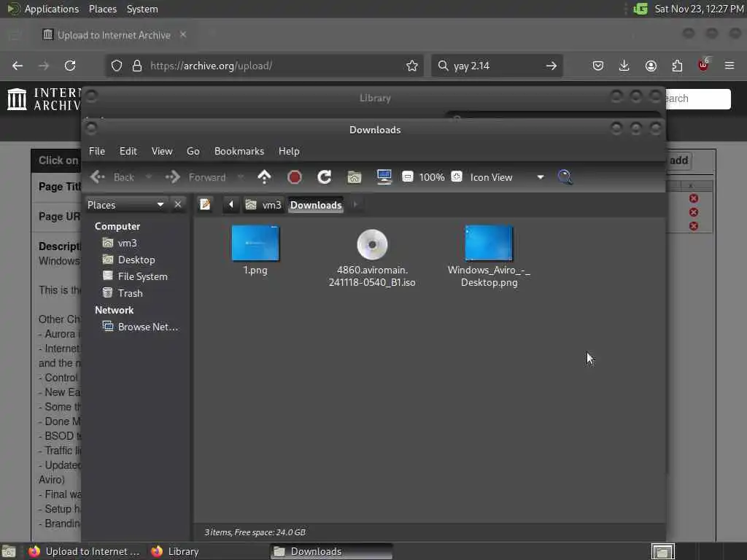This screenshot has height=560, width=747.
Task: Click show desktop icon in bottom panel
Action: [x=9, y=552]
